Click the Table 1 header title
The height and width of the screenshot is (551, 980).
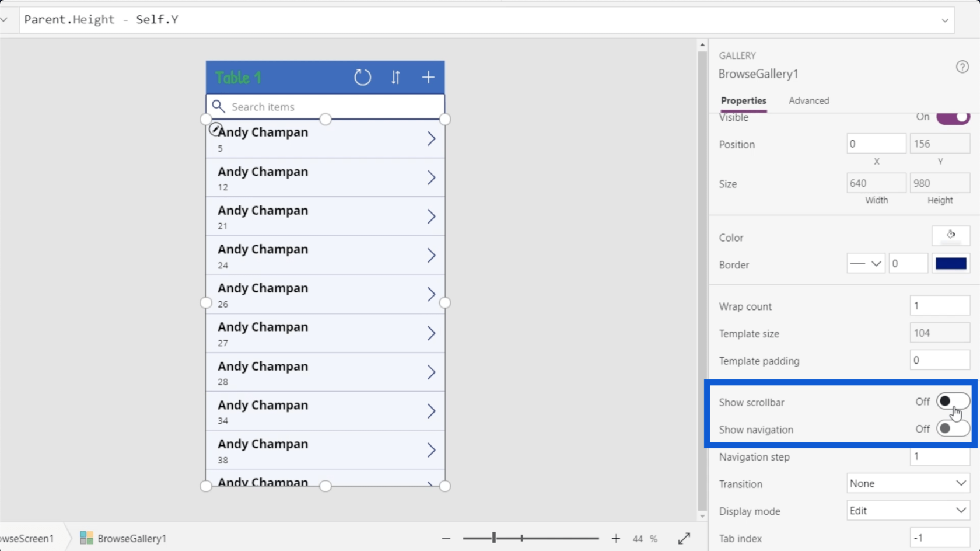pos(238,78)
